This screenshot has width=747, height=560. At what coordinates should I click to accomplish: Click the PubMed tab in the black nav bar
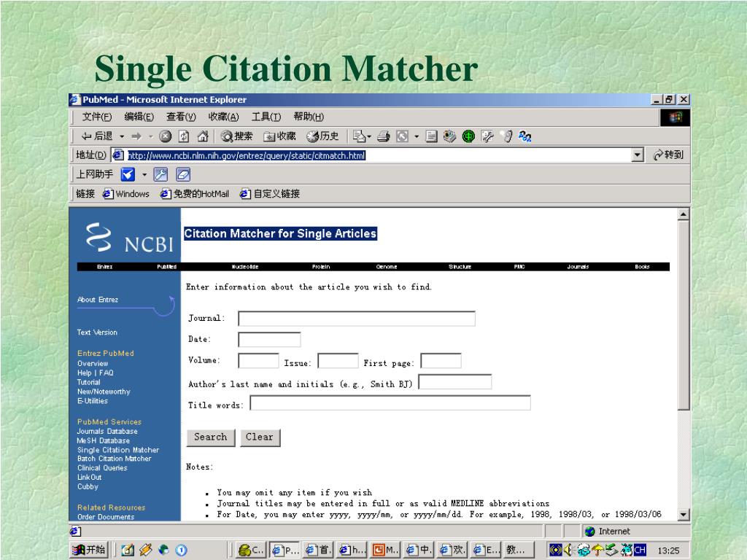point(167,267)
